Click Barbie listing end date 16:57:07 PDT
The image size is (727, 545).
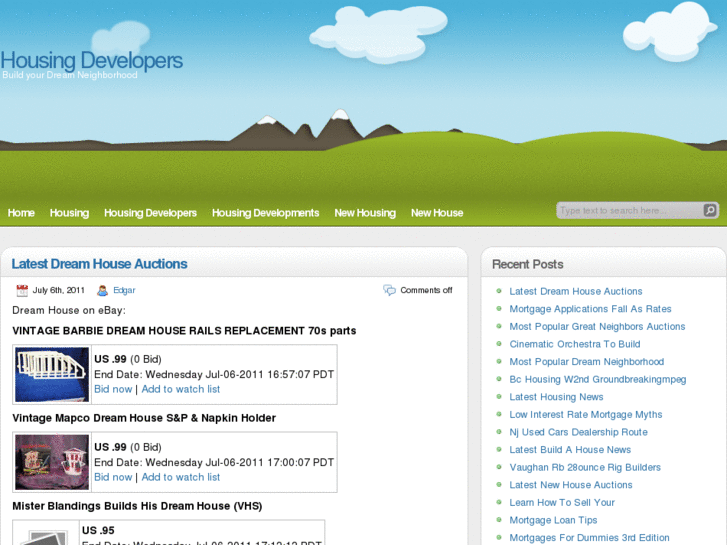tap(214, 374)
